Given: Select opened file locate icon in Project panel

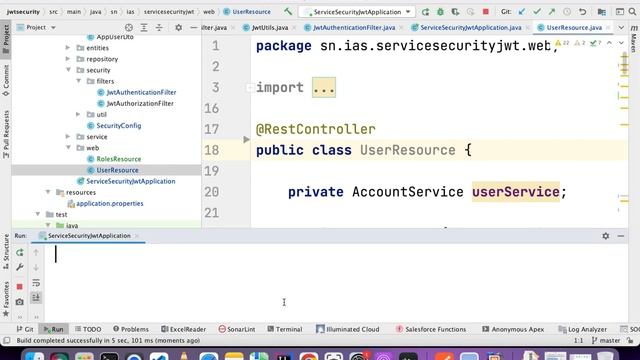Looking at the screenshot, I should 129,27.
